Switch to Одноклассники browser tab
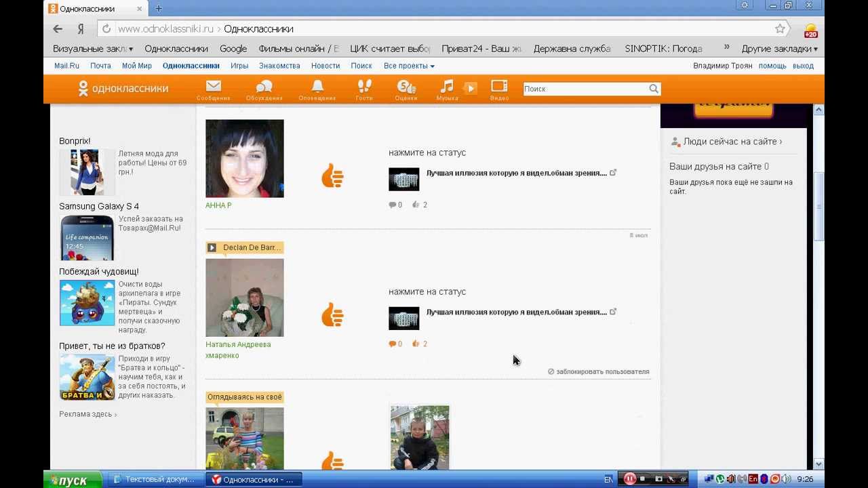The image size is (868, 488). click(96, 9)
